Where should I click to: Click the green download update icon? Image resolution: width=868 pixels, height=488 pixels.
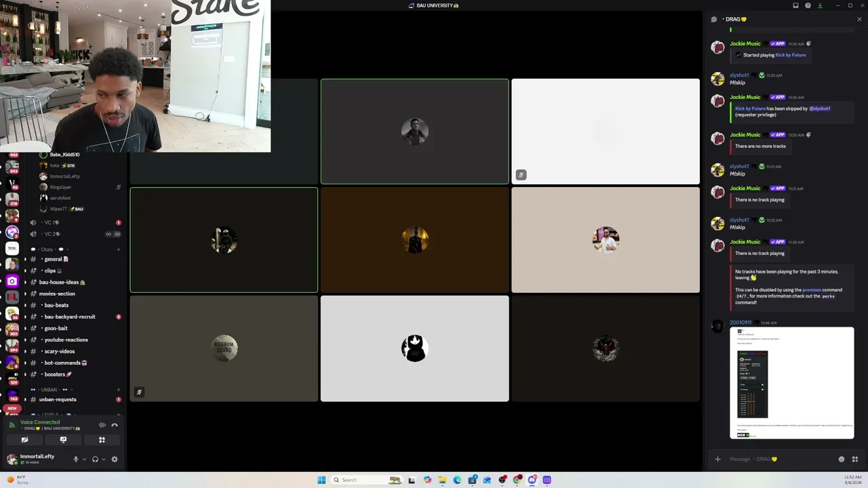pos(820,5)
